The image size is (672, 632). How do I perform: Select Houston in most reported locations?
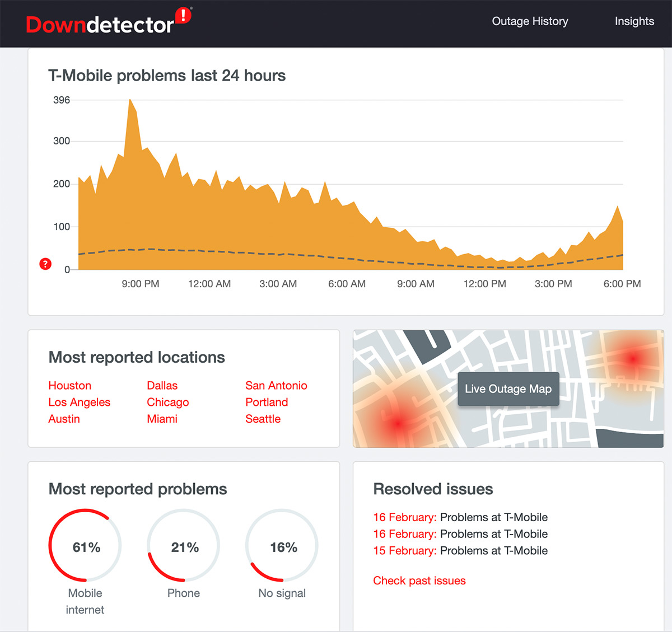(x=70, y=385)
